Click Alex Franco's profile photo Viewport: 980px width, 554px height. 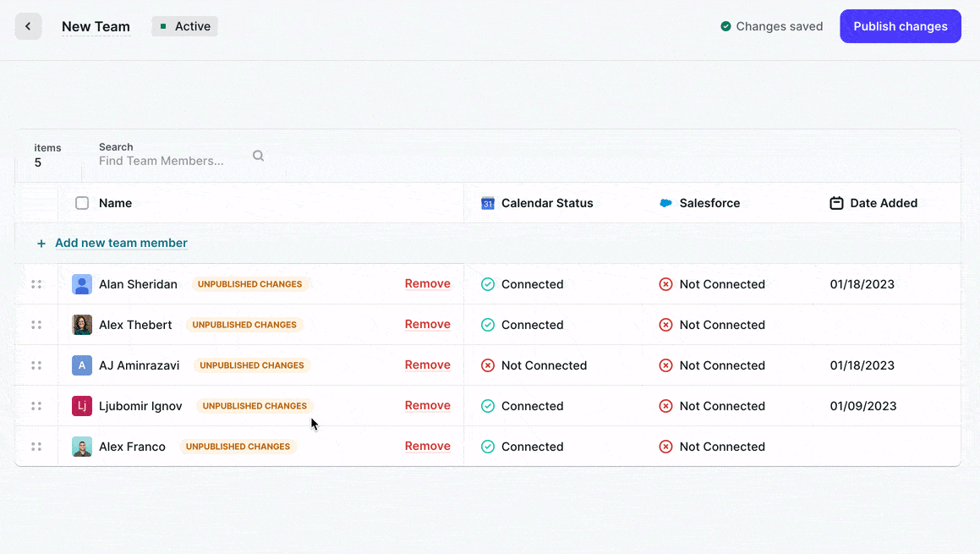[x=82, y=447]
